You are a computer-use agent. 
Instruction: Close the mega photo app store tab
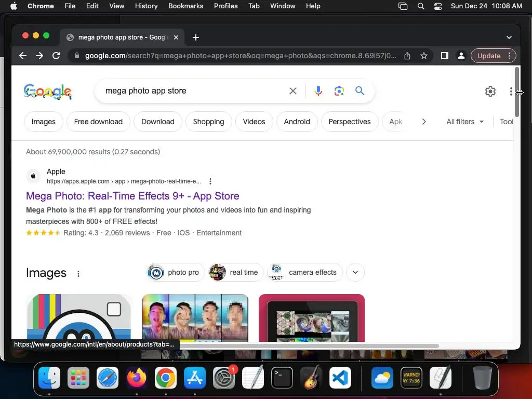click(176, 37)
